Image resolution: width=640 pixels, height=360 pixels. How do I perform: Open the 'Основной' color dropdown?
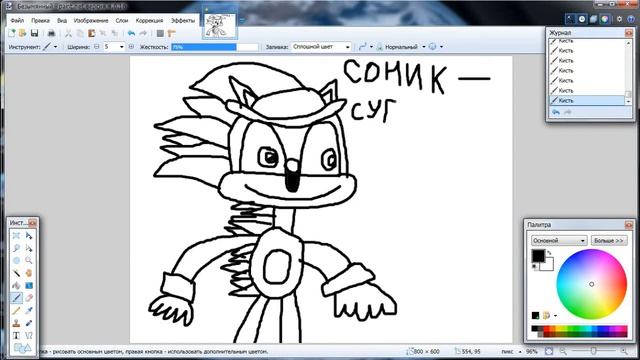(559, 240)
